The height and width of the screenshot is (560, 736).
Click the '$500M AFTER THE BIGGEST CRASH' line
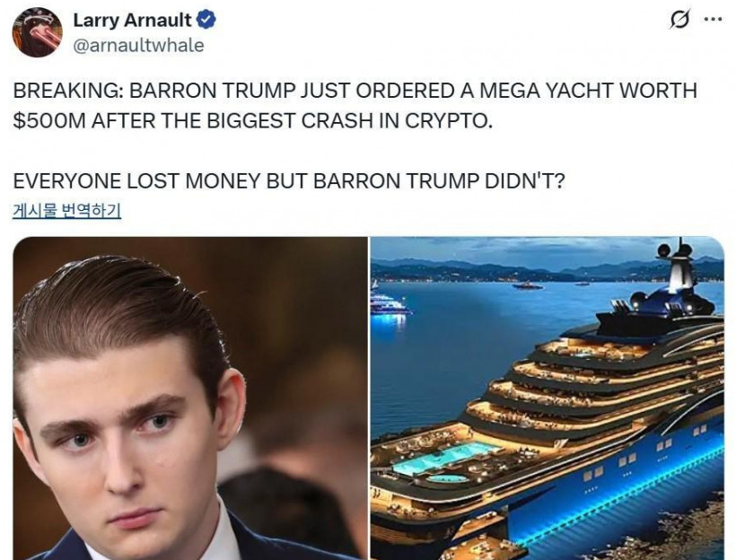253,120
